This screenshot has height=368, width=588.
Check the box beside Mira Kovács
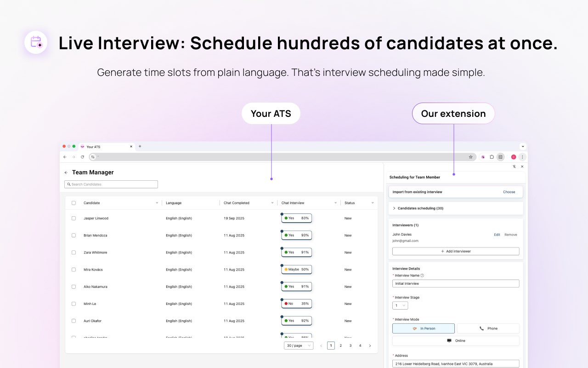[73, 270]
